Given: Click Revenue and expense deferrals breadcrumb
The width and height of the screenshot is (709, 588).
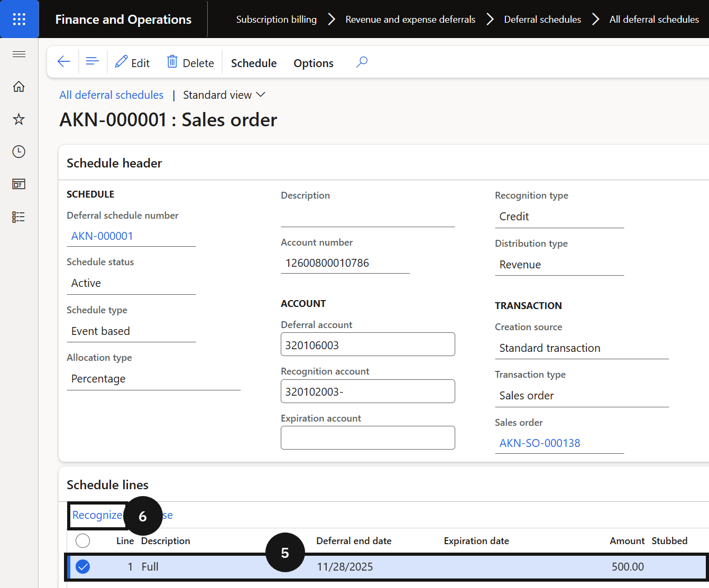Looking at the screenshot, I should click(410, 20).
